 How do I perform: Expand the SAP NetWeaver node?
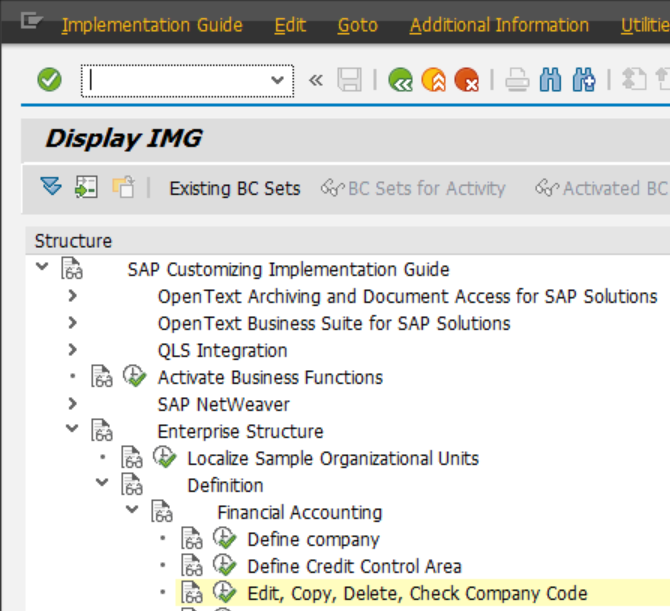(x=72, y=403)
